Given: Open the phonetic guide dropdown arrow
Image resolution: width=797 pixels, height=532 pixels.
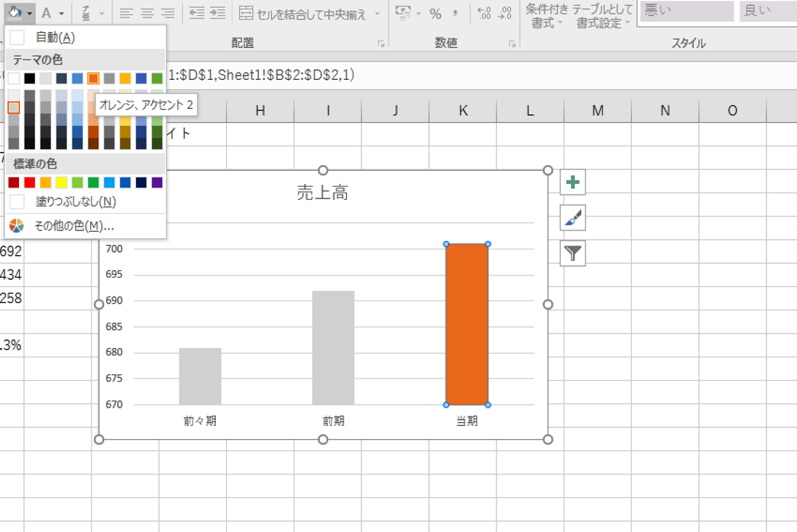Looking at the screenshot, I should [x=102, y=14].
